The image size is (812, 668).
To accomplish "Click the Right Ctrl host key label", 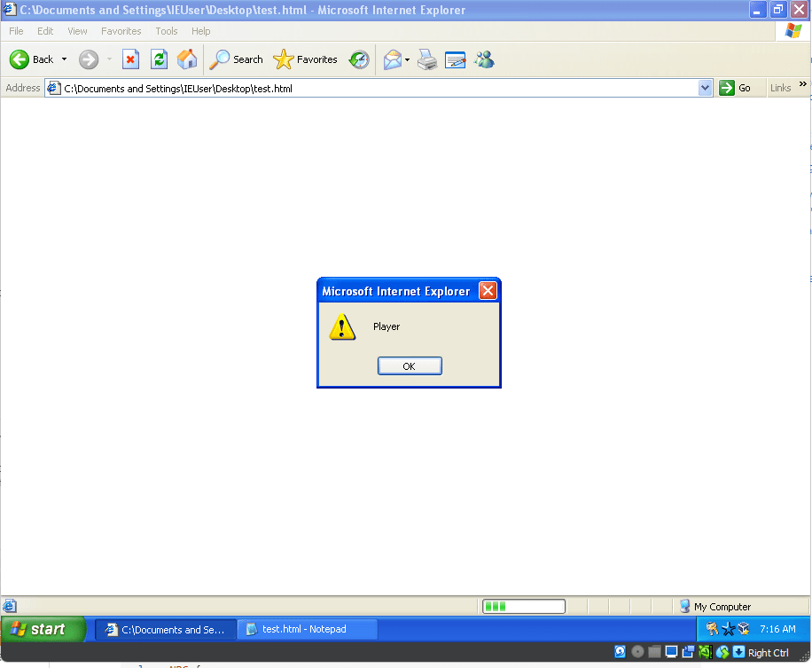I will [x=768, y=653].
